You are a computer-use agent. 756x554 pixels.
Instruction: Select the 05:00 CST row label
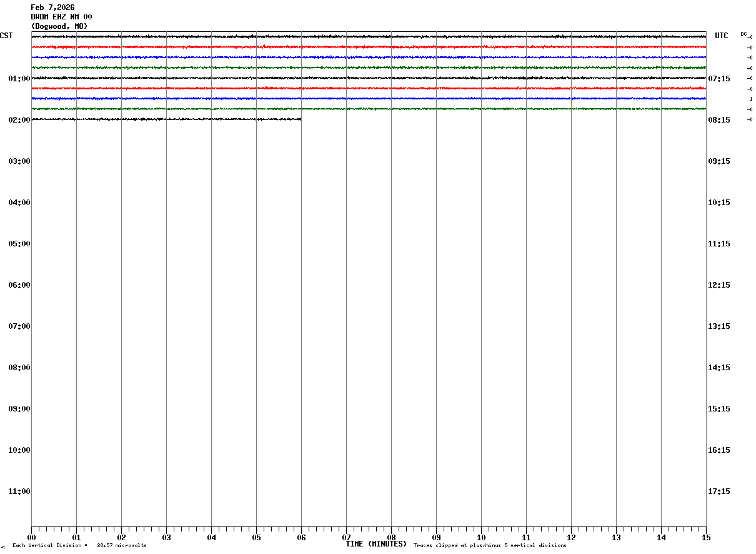point(19,244)
